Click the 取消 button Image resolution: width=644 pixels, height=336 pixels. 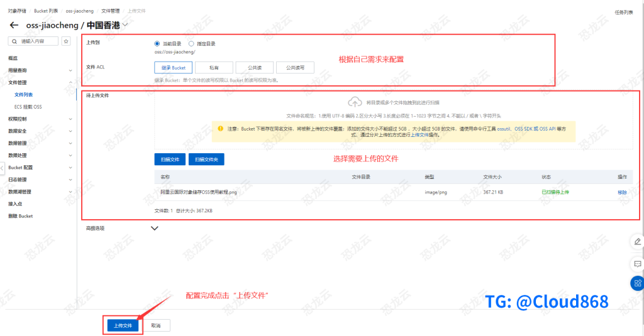156,325
